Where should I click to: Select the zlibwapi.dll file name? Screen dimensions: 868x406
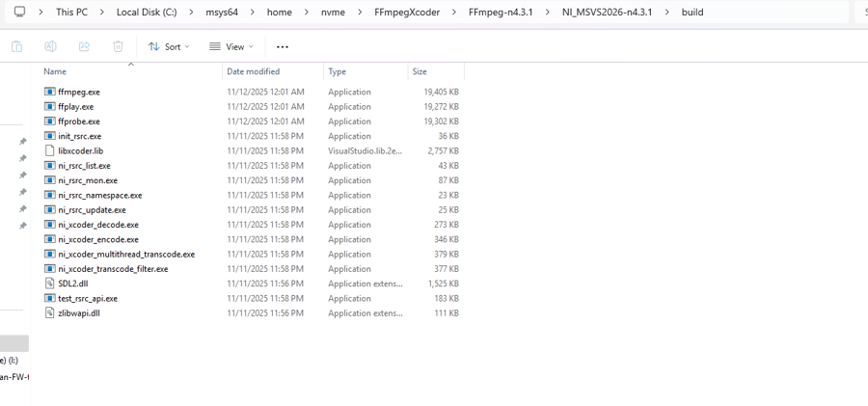click(79, 313)
